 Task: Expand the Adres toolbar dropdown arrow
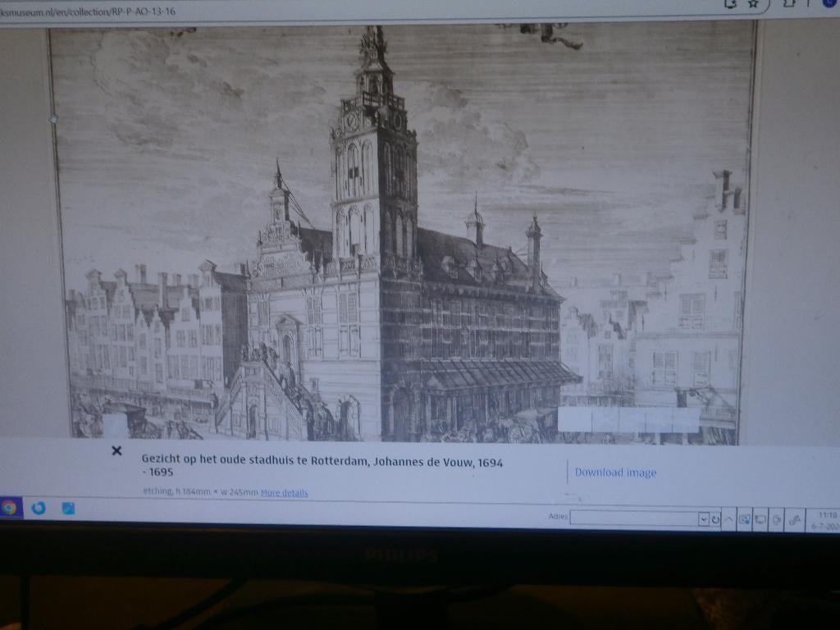click(703, 519)
